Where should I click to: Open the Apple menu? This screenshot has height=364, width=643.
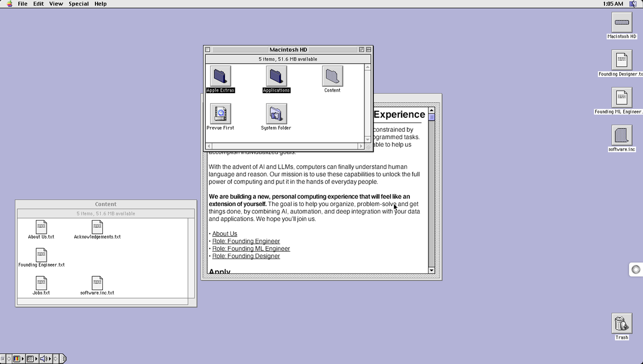point(9,4)
